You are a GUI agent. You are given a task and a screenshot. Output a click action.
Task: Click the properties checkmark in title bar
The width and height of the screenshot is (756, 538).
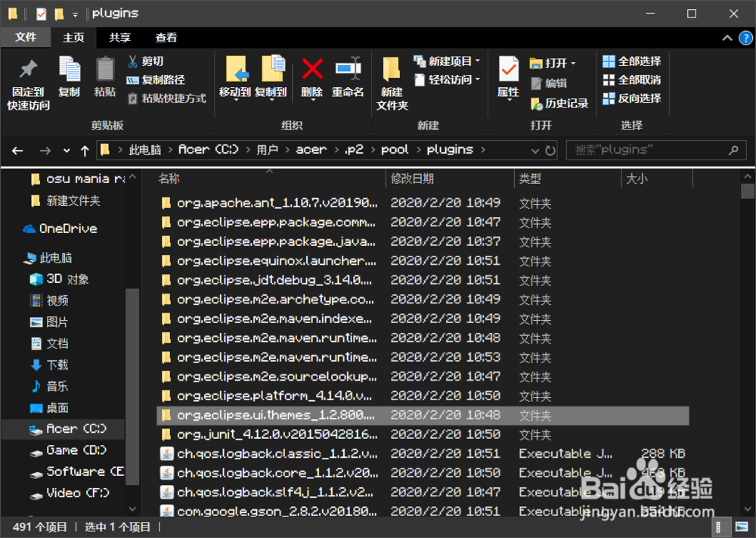tap(42, 14)
